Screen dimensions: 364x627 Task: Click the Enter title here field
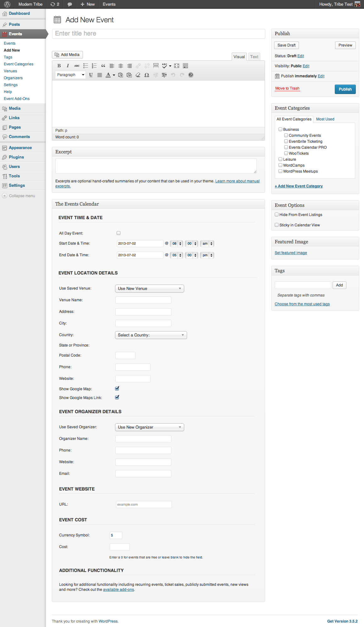tap(159, 34)
